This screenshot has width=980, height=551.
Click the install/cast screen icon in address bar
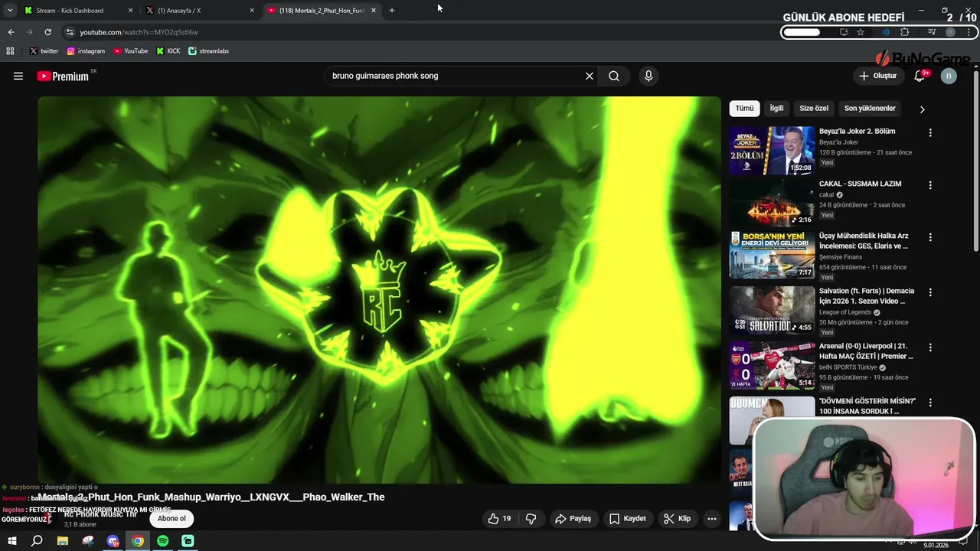click(844, 32)
